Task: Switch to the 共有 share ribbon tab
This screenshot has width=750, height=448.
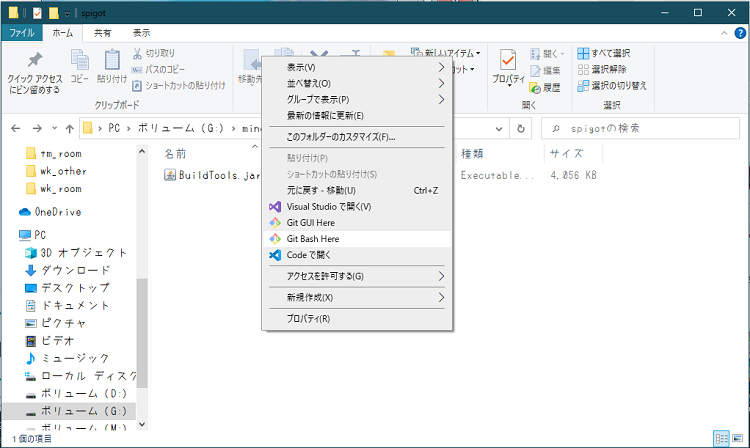Action: [103, 32]
